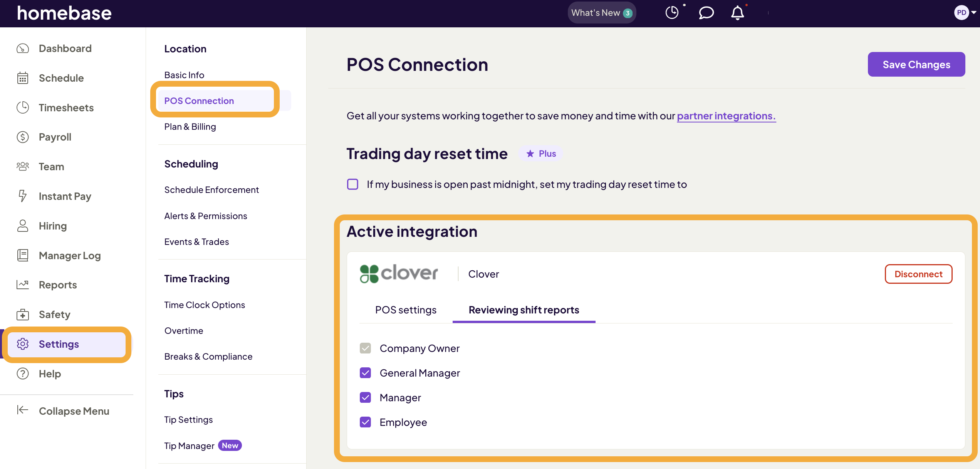Click the Save Changes button
Image resolution: width=980 pixels, height=469 pixels.
tap(916, 64)
